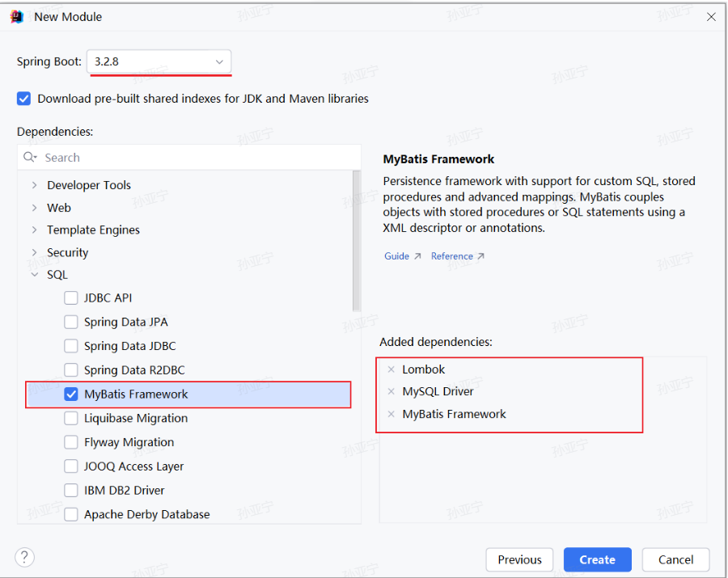Close the New Module dialog
The width and height of the screenshot is (728, 578).
[711, 16]
